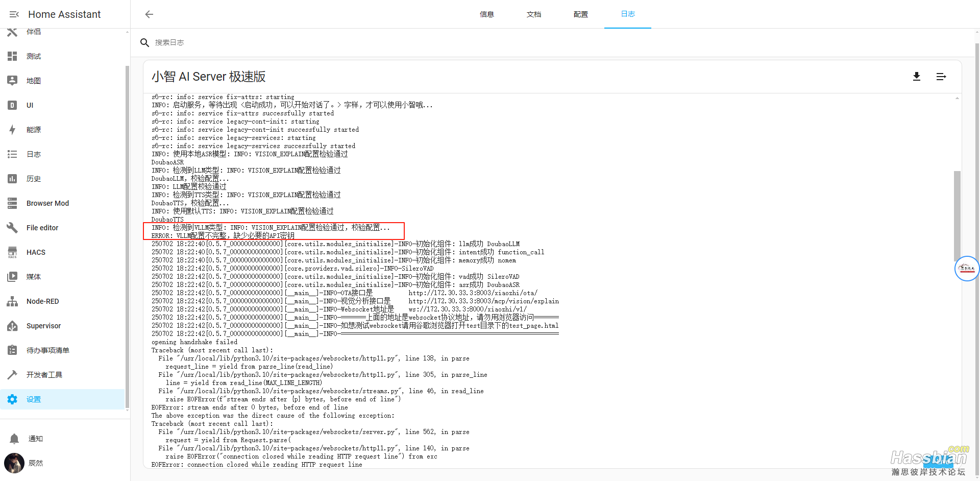The image size is (980, 481).
Task: Open Node-RED sidebar icon
Action: point(12,301)
